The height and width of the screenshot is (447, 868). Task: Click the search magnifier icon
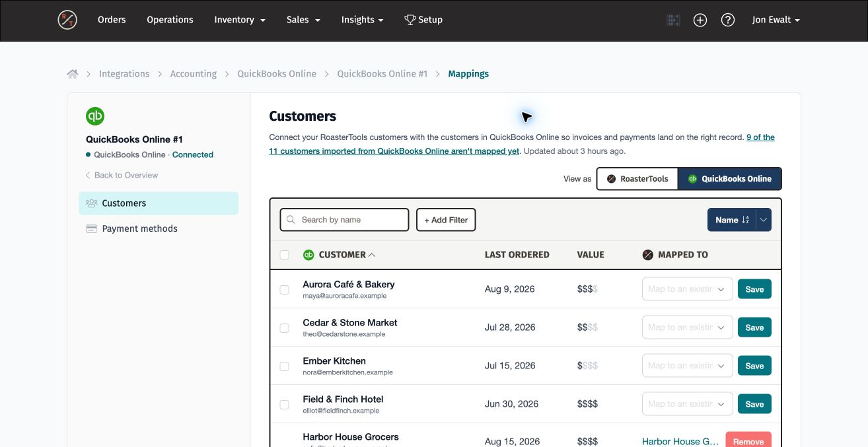(x=291, y=220)
